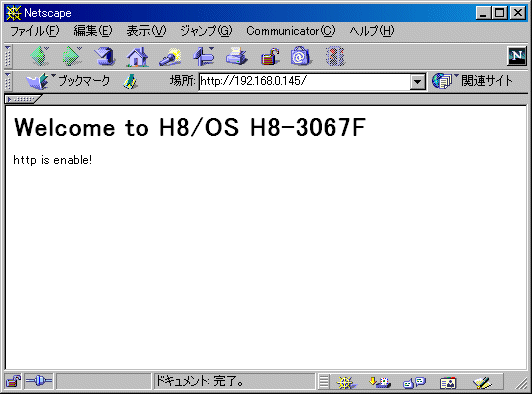This screenshot has height=394, width=532.
Task: Open the ヘルプ(H) menu
Action: tap(372, 31)
